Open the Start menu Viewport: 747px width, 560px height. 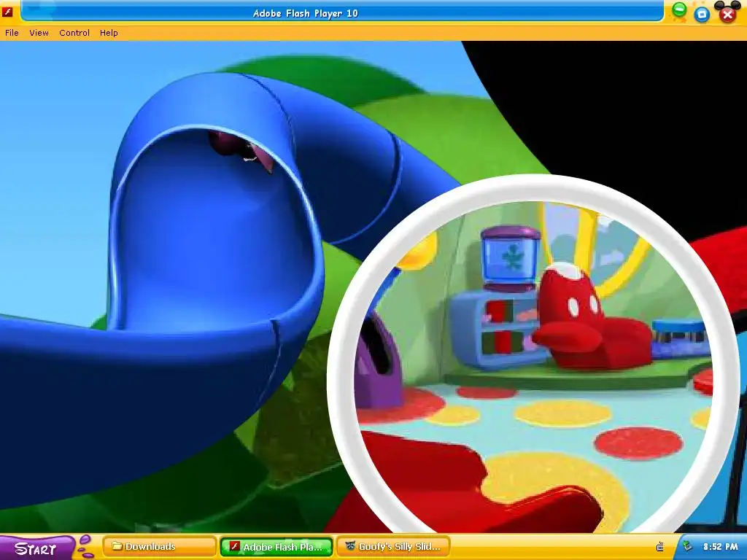(x=36, y=548)
